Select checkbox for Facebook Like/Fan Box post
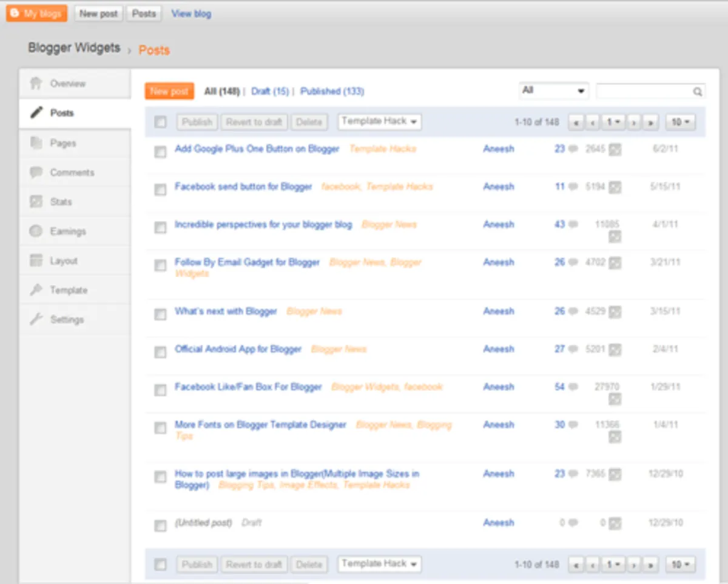Screen dimensions: 728x584 coord(160,390)
